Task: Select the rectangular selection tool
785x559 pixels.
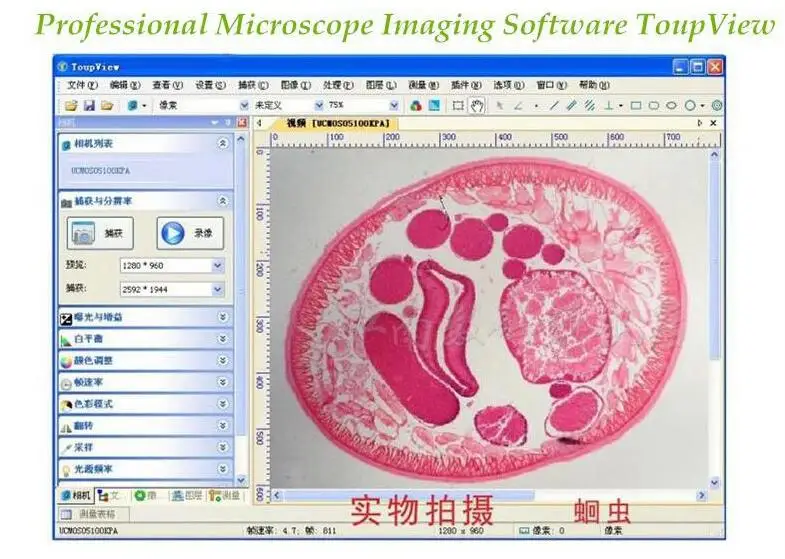Action: point(458,106)
